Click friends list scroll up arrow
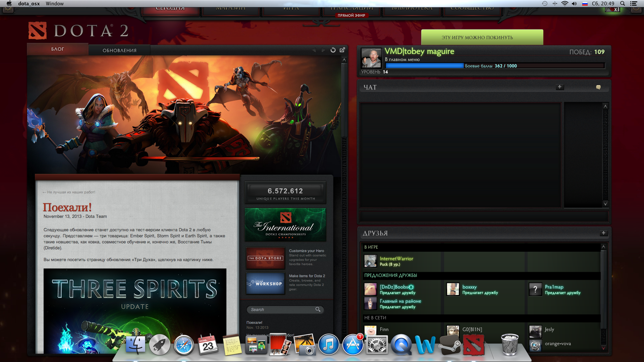644x362 pixels. point(603,246)
